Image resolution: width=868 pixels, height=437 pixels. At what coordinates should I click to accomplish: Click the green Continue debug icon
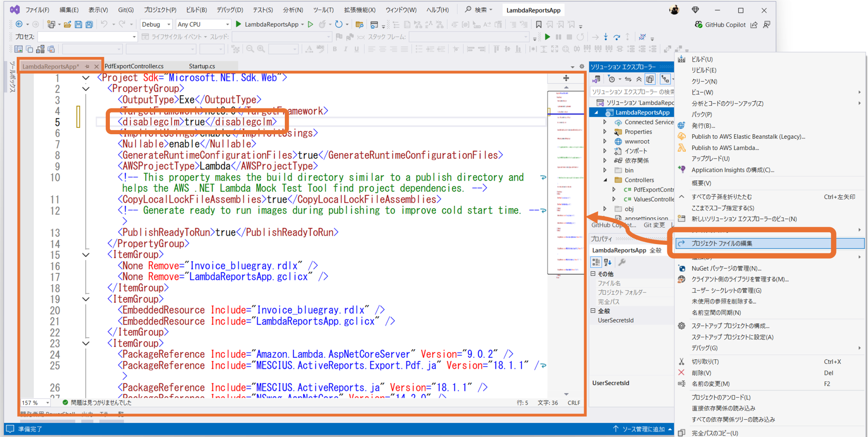pos(547,37)
